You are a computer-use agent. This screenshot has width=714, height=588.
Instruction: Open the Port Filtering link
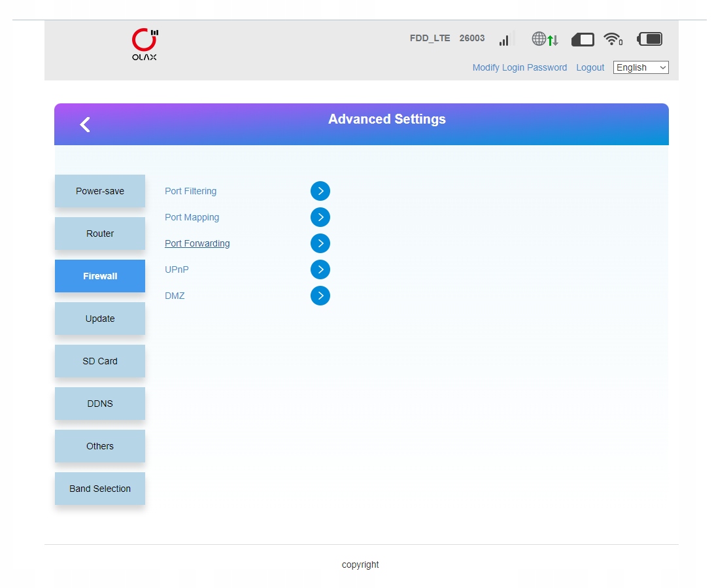point(190,191)
